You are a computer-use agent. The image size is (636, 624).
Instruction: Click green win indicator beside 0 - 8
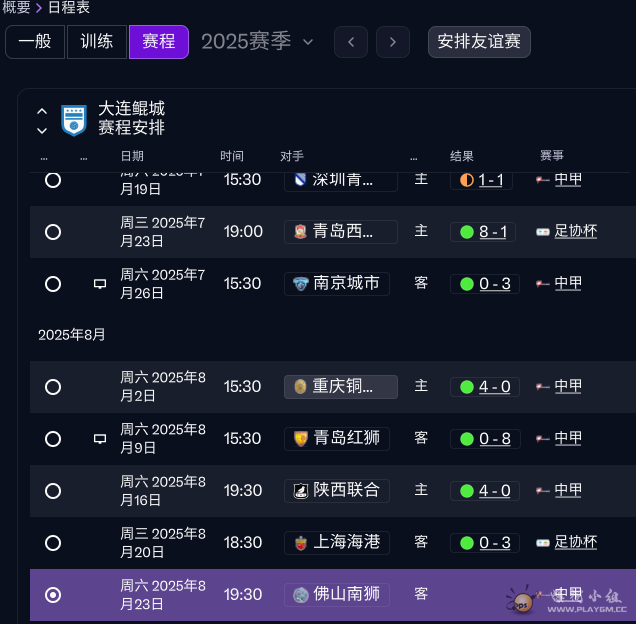click(467, 439)
